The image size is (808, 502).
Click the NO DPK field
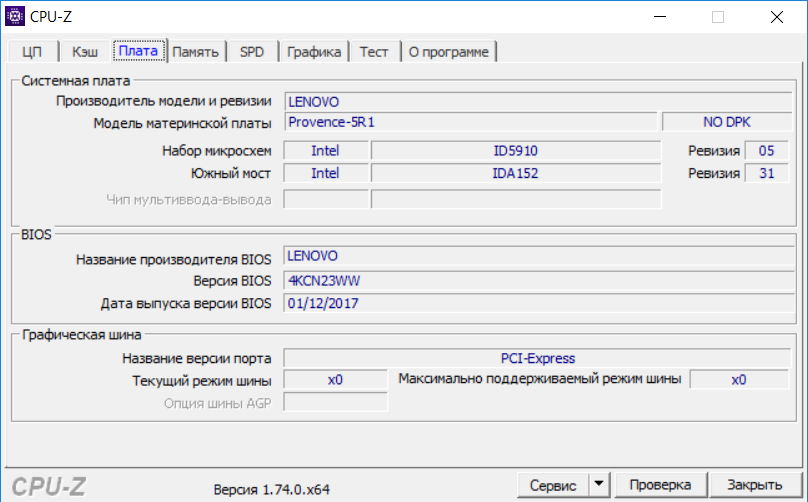pos(727,122)
